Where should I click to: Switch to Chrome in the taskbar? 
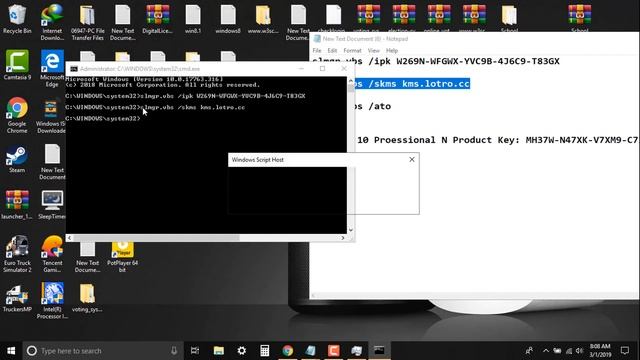(x=288, y=351)
